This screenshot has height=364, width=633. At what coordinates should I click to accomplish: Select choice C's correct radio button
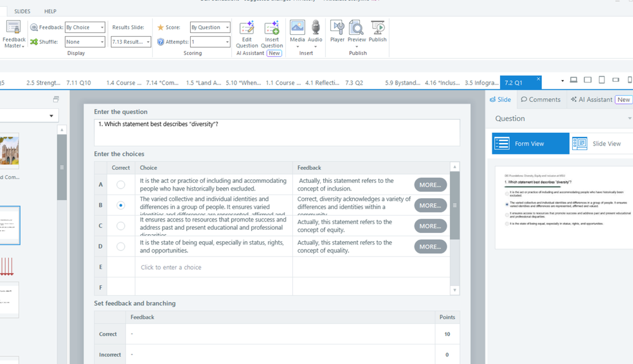pos(120,226)
